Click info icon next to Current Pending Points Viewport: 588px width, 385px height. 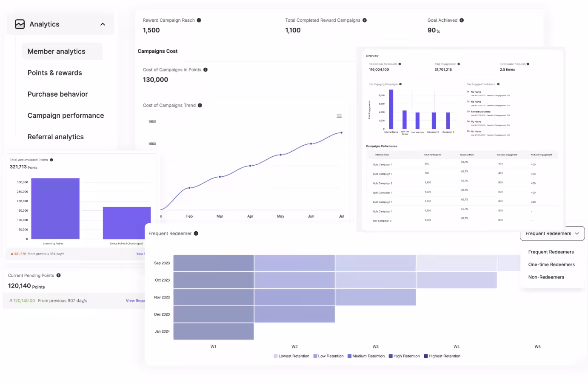[x=59, y=276]
